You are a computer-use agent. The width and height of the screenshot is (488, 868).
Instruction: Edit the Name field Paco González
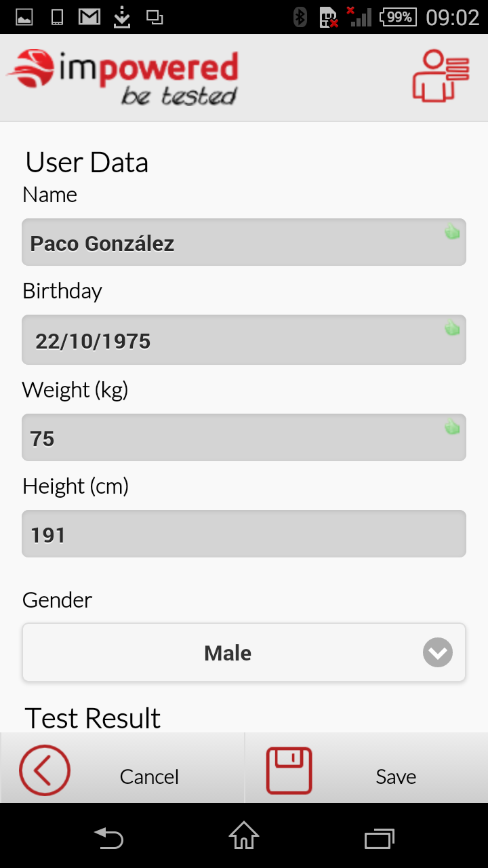(x=244, y=242)
